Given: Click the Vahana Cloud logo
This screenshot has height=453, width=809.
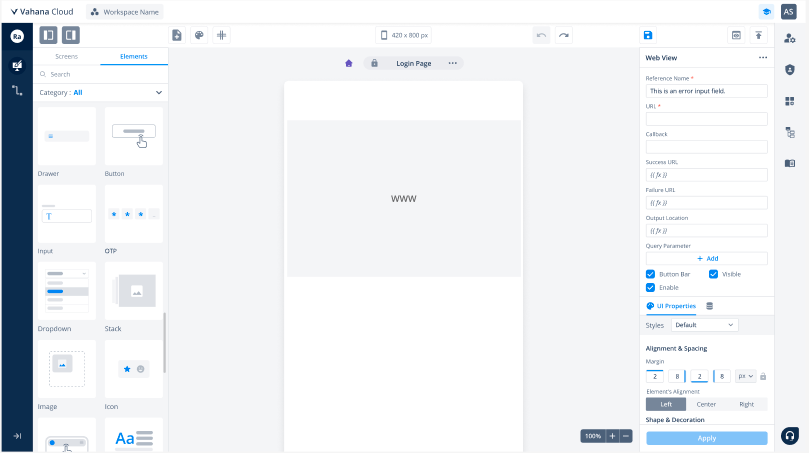Looking at the screenshot, I should point(42,11).
